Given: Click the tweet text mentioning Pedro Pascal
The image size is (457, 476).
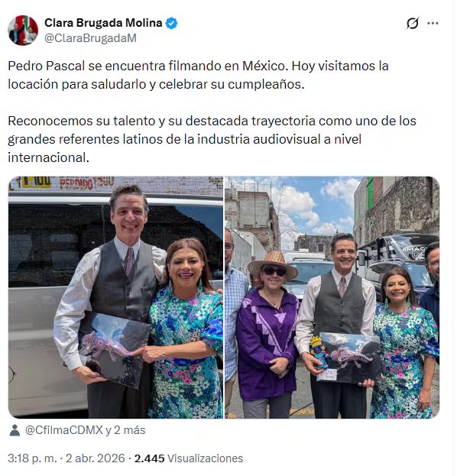Looking at the screenshot, I should [x=198, y=75].
